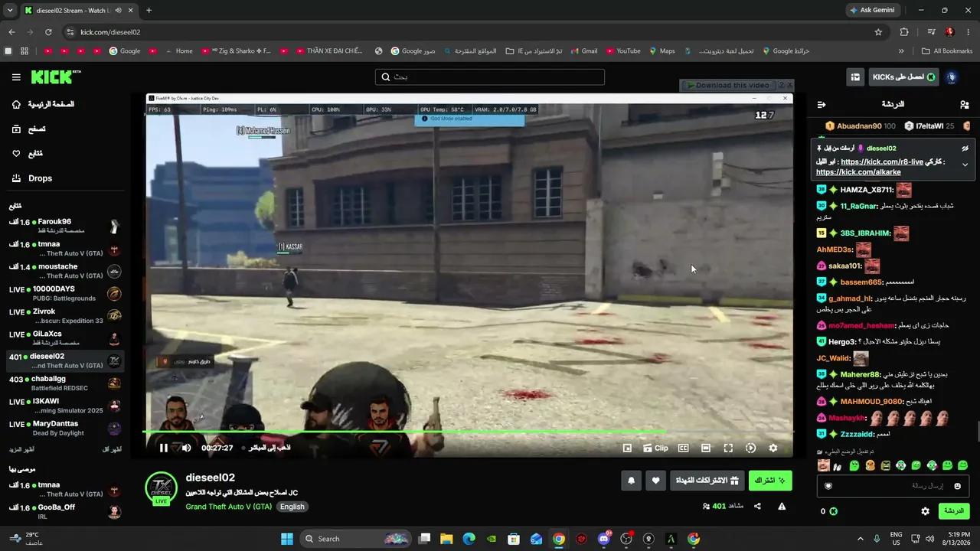Open GiLaXcs channel in sidebar
Viewport: 980px width, 551px height.
click(65, 338)
